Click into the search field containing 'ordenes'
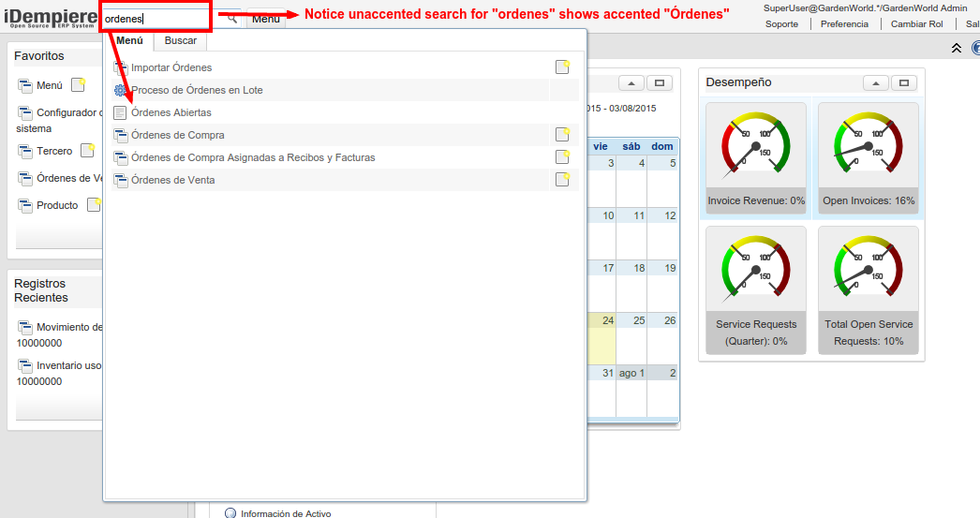 coord(155,19)
